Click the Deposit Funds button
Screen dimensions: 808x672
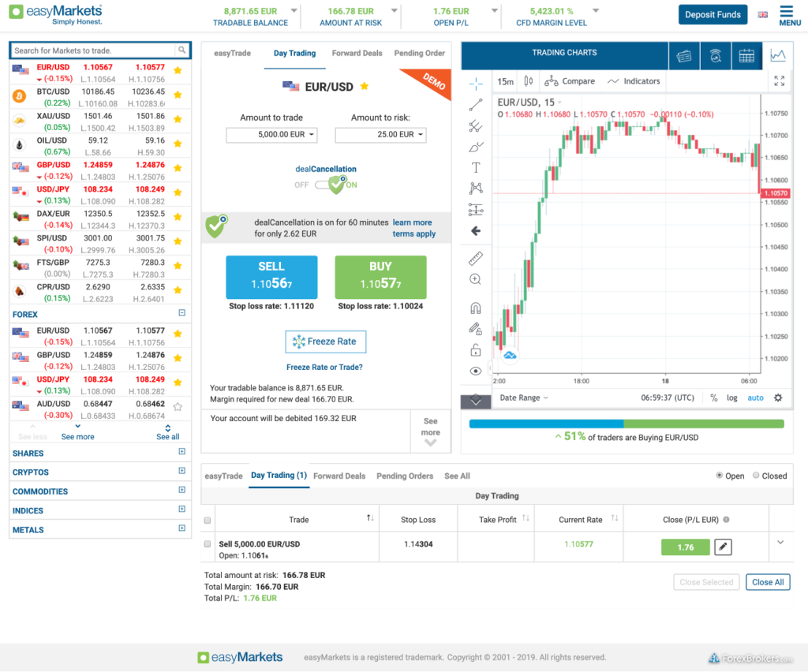point(713,14)
